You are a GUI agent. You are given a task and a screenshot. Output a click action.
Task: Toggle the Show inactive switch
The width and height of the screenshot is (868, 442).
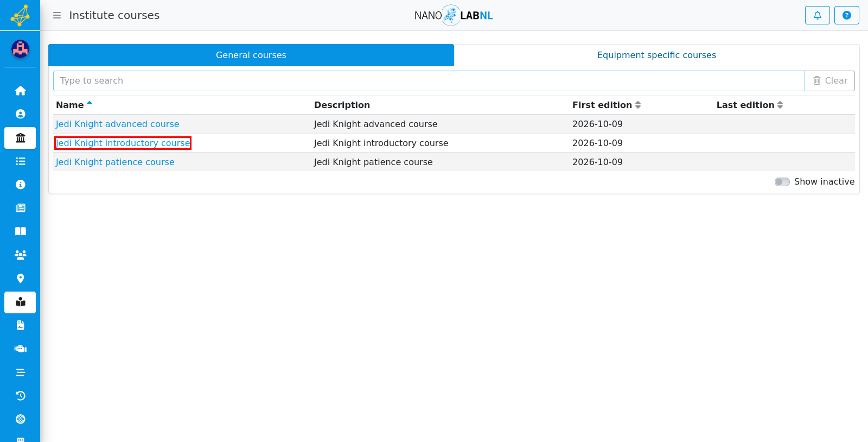tap(782, 182)
